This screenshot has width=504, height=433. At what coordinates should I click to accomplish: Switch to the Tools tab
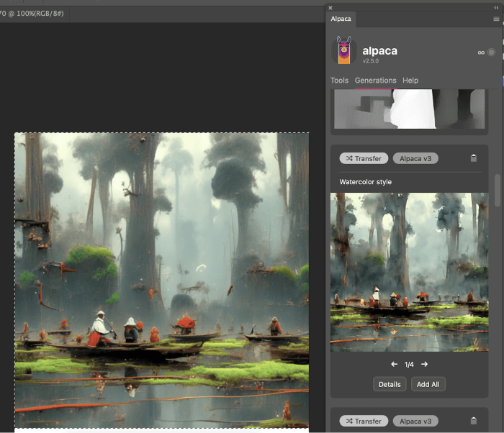[339, 81]
